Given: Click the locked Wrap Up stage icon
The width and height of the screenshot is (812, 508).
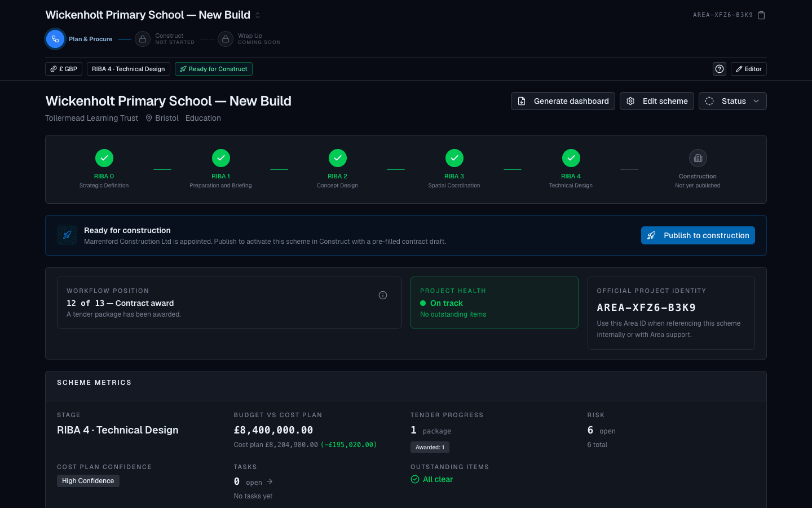Looking at the screenshot, I should coord(226,39).
